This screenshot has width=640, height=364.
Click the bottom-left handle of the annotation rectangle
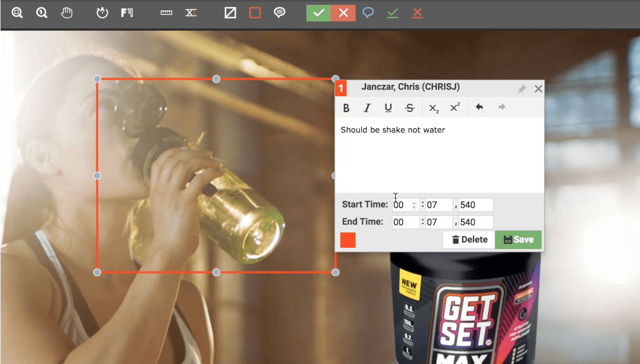point(97,272)
